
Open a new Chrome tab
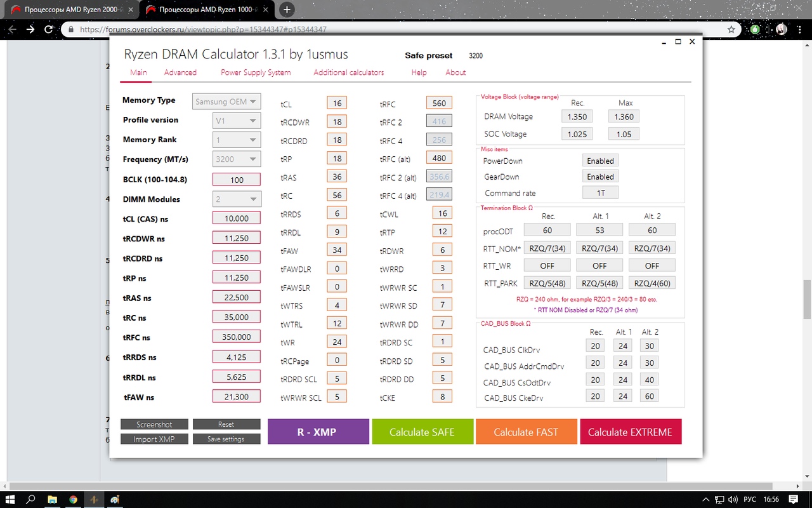(x=287, y=10)
